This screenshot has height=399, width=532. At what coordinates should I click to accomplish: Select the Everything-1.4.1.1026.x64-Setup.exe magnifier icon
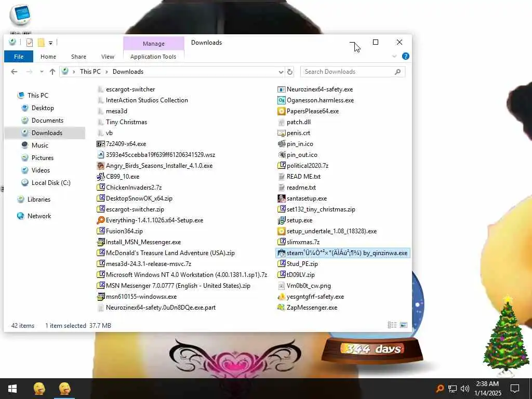pyautogui.click(x=100, y=220)
